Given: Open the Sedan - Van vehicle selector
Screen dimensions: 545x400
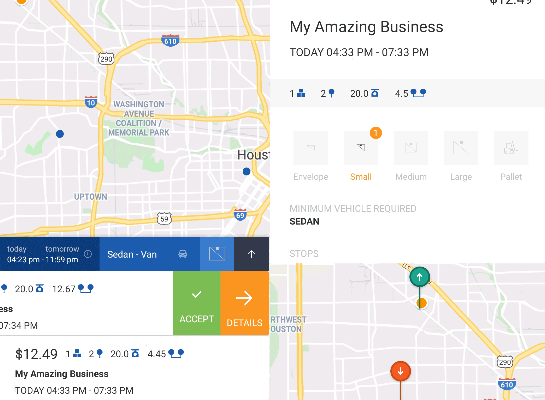Looking at the screenshot, I should (149, 254).
